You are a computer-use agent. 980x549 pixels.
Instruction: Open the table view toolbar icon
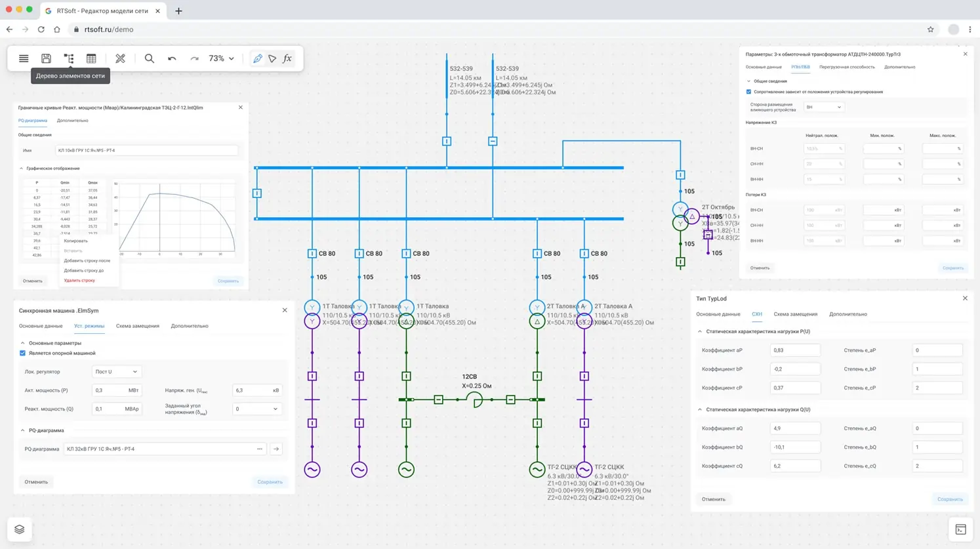pyautogui.click(x=91, y=58)
